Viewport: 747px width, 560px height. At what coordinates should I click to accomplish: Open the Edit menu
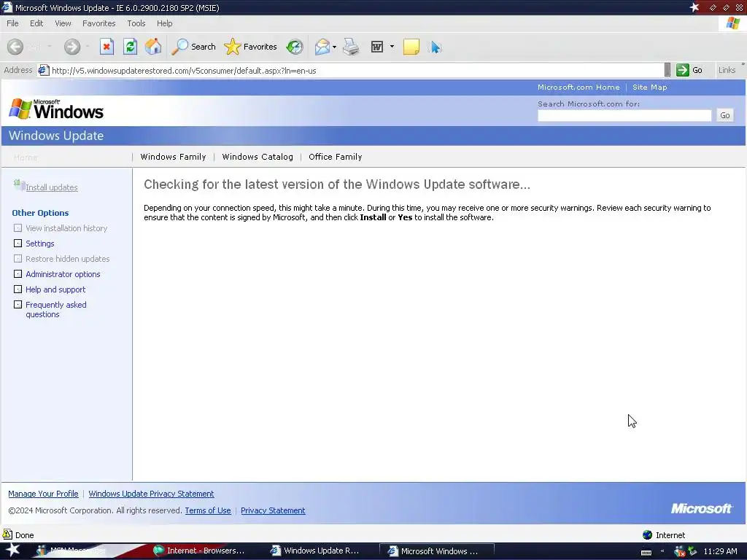click(36, 23)
